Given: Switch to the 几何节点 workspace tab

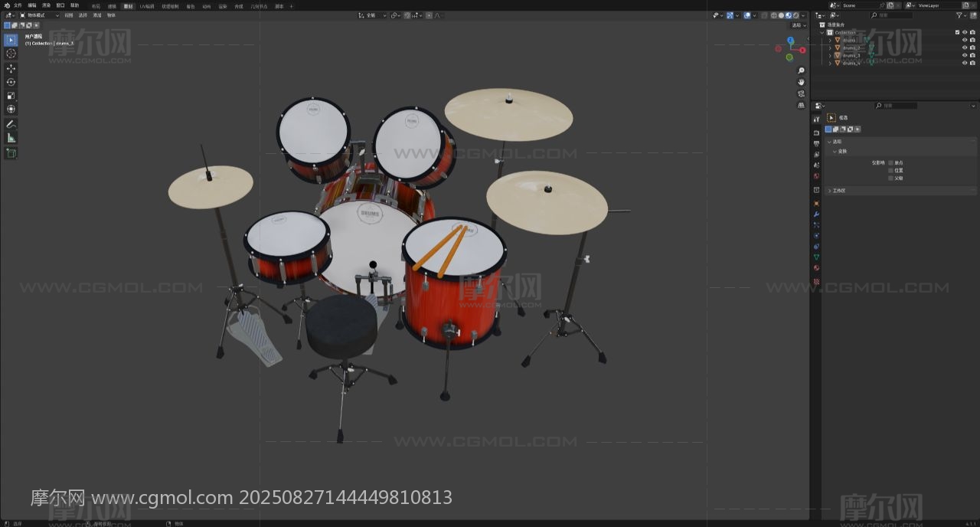Looking at the screenshot, I should 259,6.
